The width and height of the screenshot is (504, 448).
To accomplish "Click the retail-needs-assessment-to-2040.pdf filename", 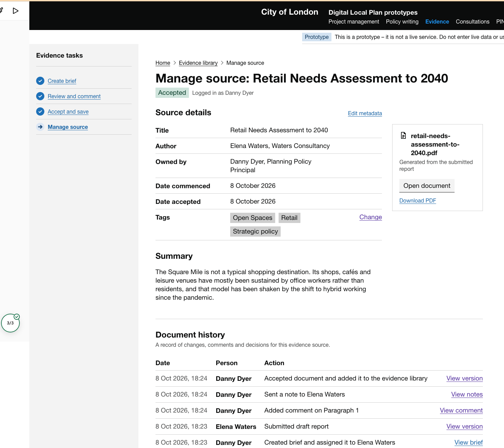I will click(x=435, y=144).
